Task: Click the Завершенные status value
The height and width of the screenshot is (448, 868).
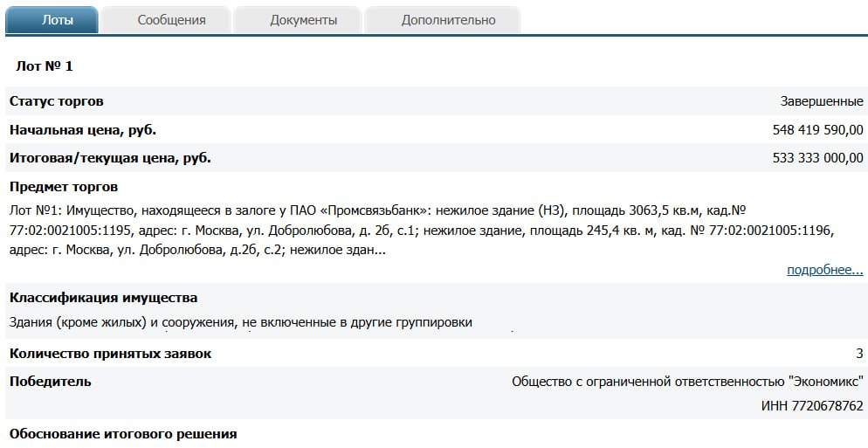Action: click(821, 101)
